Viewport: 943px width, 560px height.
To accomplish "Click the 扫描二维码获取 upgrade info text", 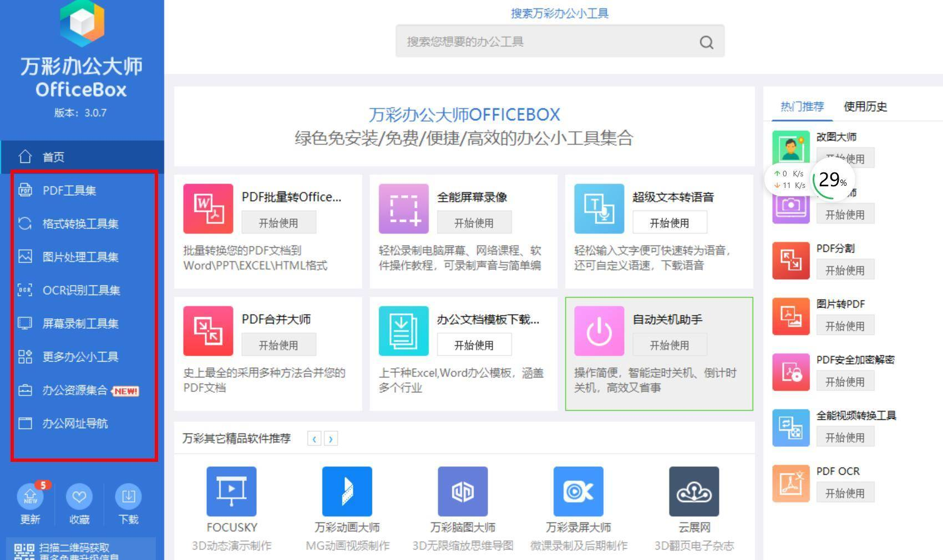I will coord(79,552).
